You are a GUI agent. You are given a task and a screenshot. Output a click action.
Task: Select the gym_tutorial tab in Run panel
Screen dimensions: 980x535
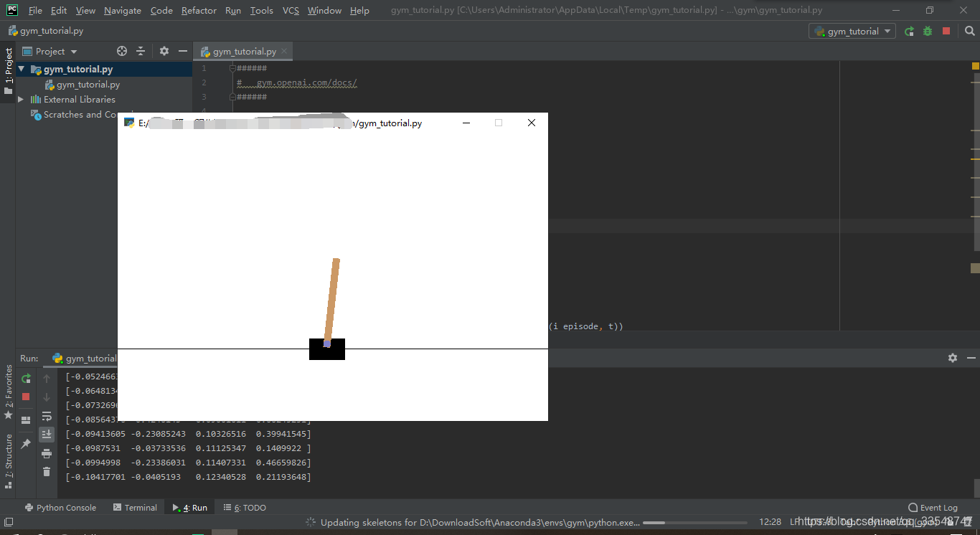click(84, 358)
